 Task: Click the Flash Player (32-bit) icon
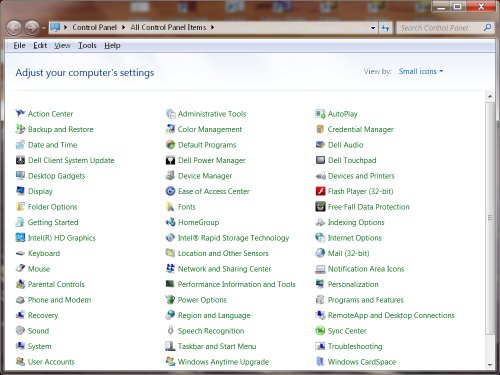[320, 191]
